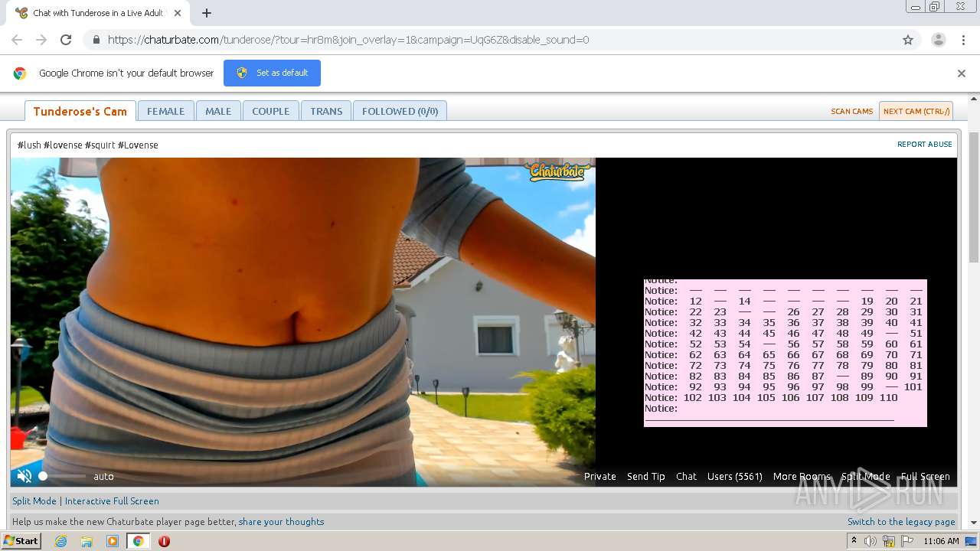
Task: Open the FOLLOWED (0/0) tab
Action: pyautogui.click(x=400, y=111)
